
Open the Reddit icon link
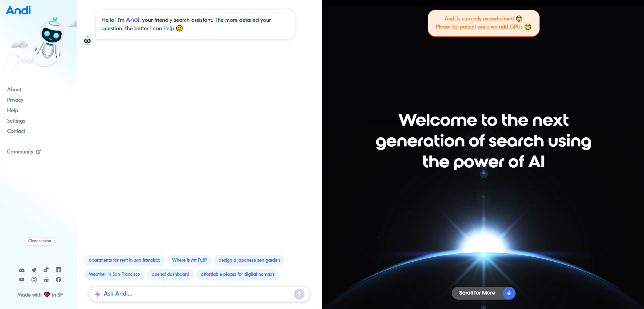point(46,279)
